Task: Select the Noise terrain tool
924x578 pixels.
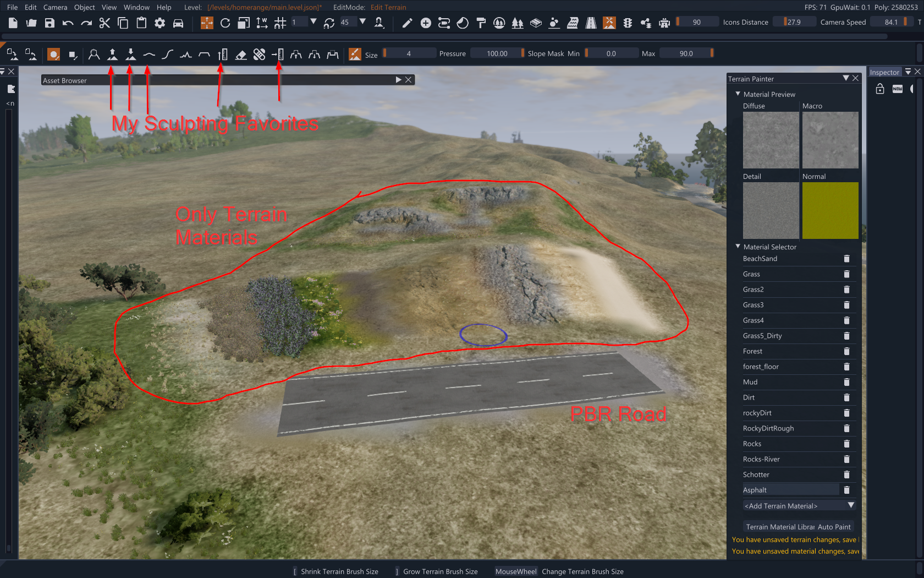Action: coord(186,54)
